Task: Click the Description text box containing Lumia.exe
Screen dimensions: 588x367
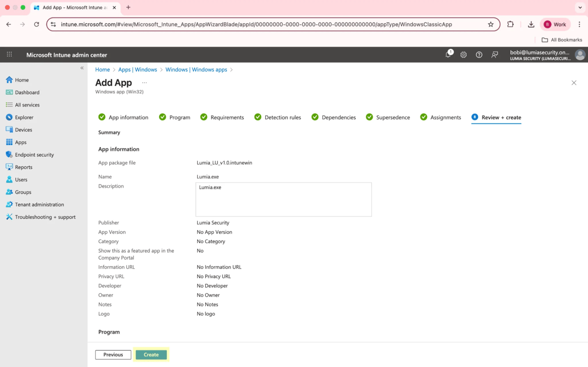Action: (284, 199)
